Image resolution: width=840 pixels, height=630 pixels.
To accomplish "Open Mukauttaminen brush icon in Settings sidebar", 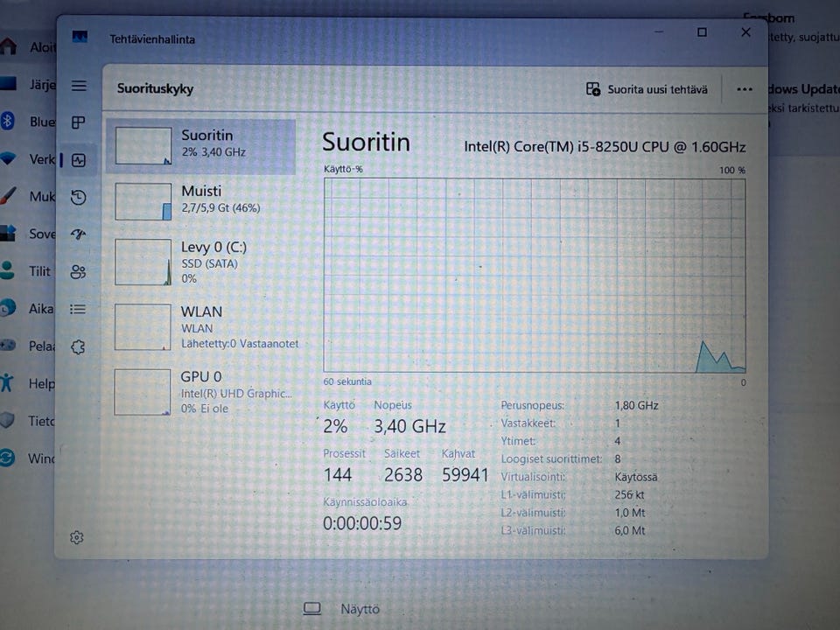I will (8, 196).
